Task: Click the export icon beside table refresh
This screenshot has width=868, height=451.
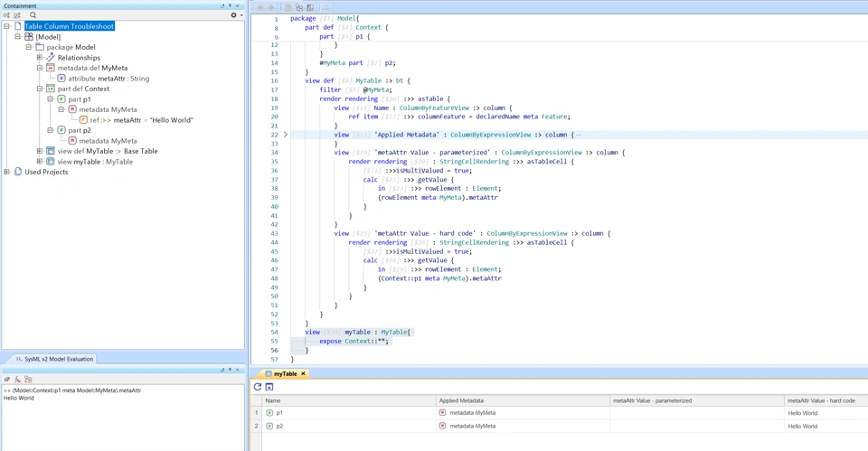Action: coord(269,387)
